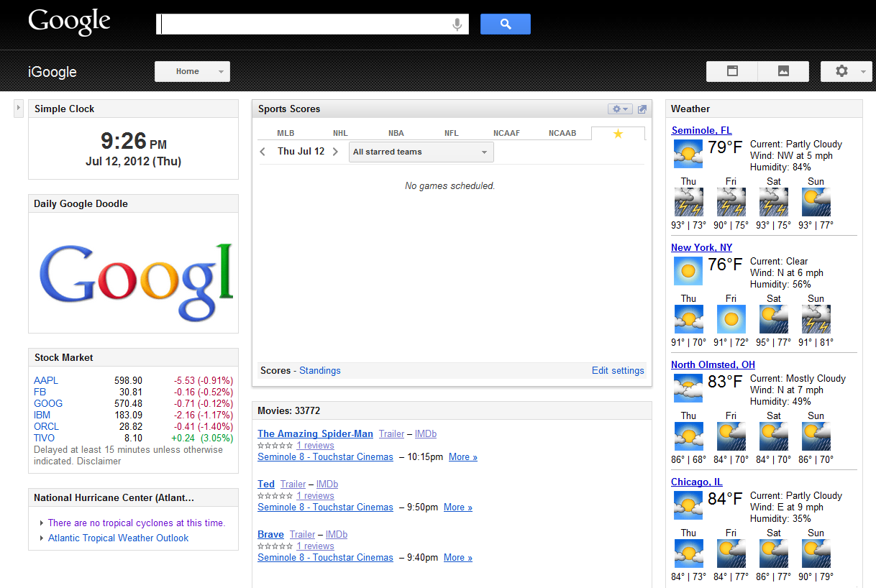Open the IMDb link for Ted
This screenshot has width=876, height=588.
pos(327,484)
